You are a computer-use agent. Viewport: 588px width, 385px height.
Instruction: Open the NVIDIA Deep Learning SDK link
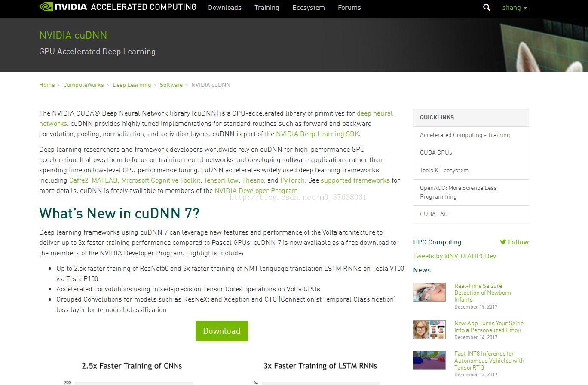317,134
